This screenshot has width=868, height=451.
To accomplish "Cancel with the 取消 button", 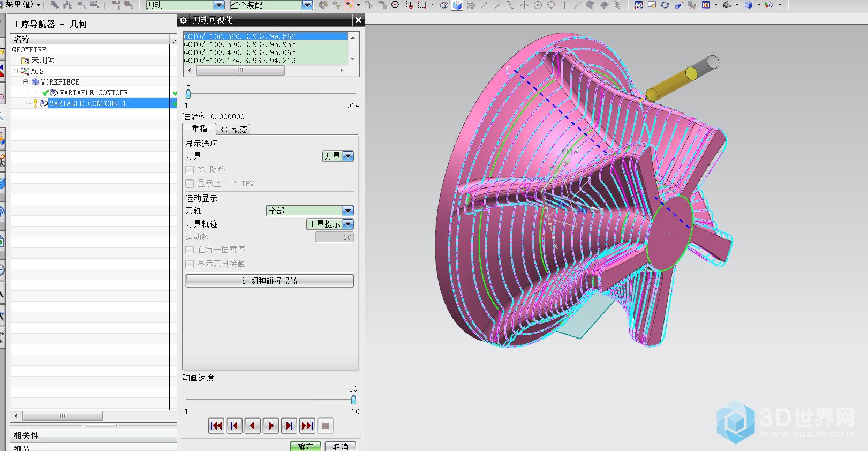I will [x=340, y=446].
